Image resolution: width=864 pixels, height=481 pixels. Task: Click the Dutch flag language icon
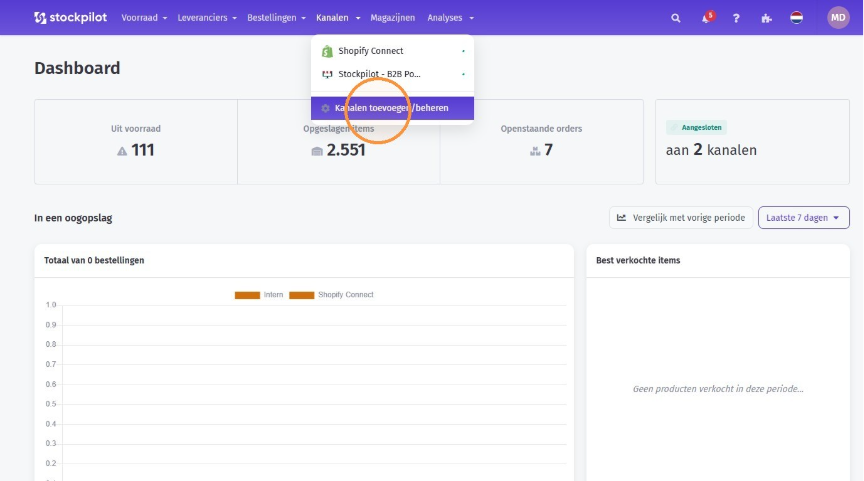(796, 18)
